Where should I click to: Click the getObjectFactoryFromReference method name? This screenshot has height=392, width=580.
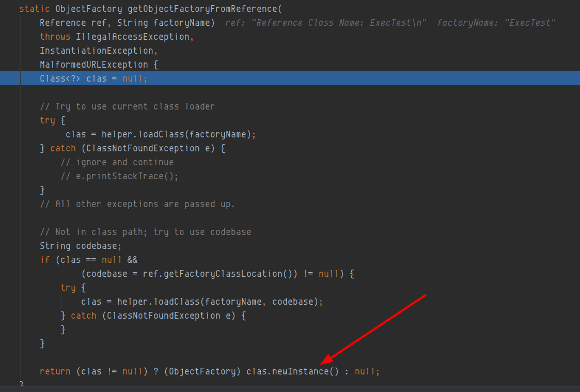coord(202,9)
